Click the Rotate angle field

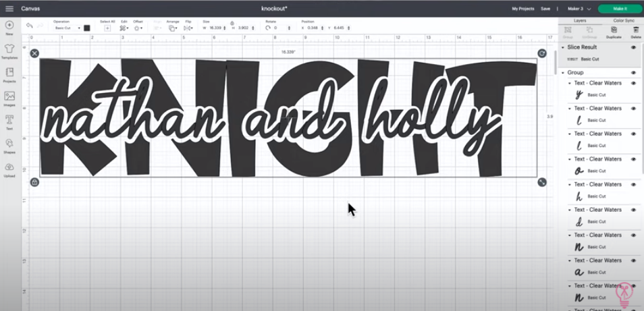tap(279, 28)
